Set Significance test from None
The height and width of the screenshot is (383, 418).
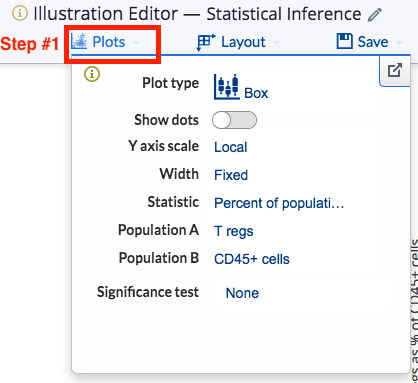(242, 293)
